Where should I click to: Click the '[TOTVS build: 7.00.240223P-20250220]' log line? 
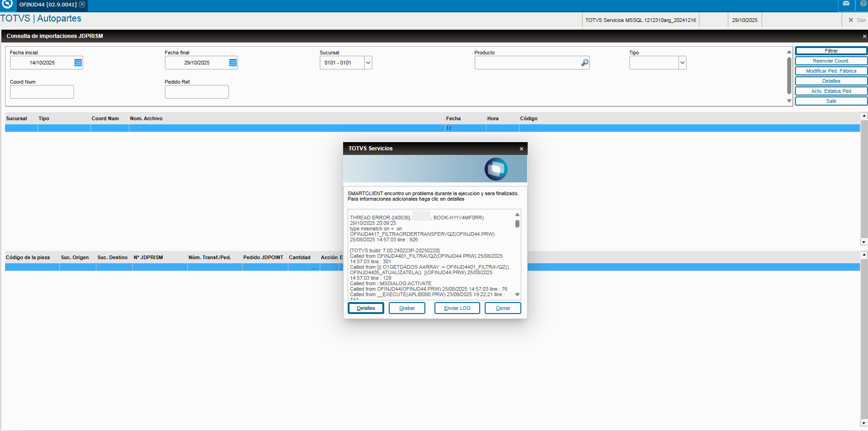coord(395,250)
